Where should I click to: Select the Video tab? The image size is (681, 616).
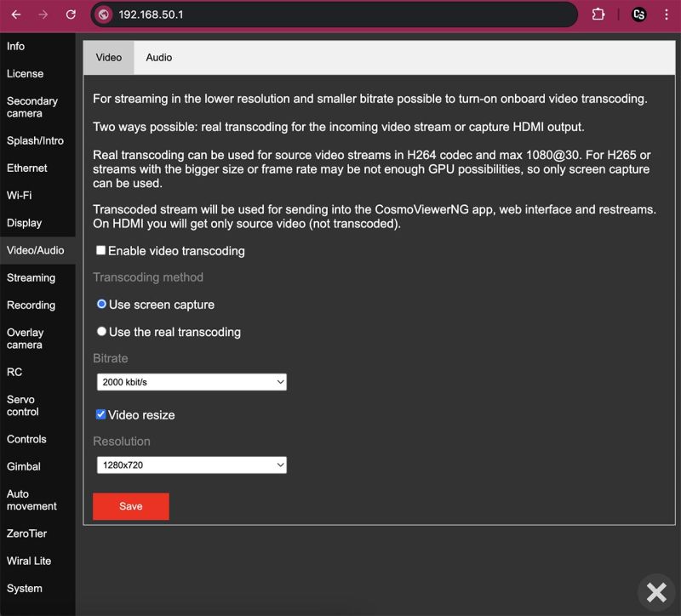coord(109,58)
